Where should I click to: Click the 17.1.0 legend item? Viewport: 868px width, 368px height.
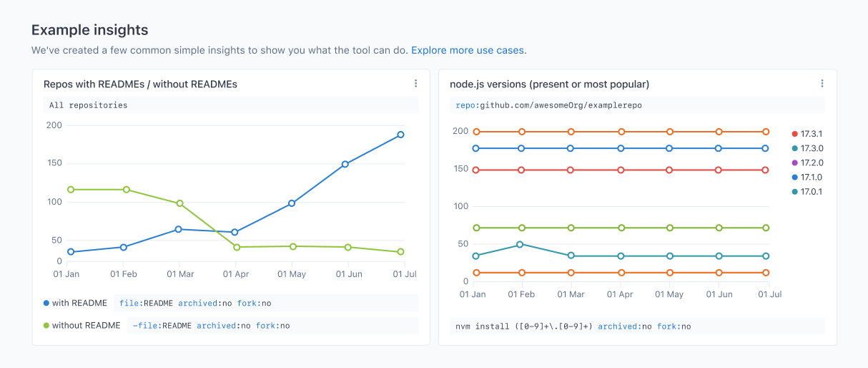pos(811,177)
